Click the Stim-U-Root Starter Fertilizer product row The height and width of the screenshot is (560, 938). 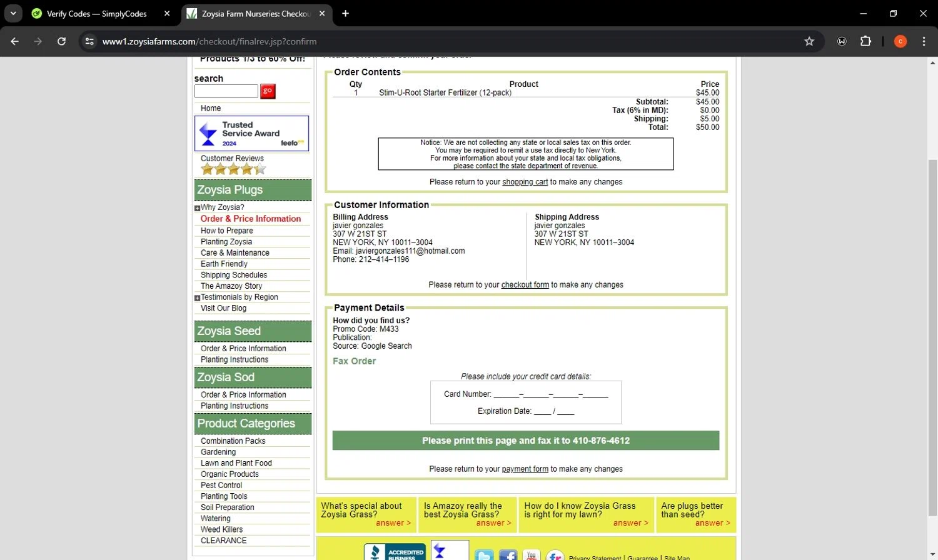click(x=526, y=92)
